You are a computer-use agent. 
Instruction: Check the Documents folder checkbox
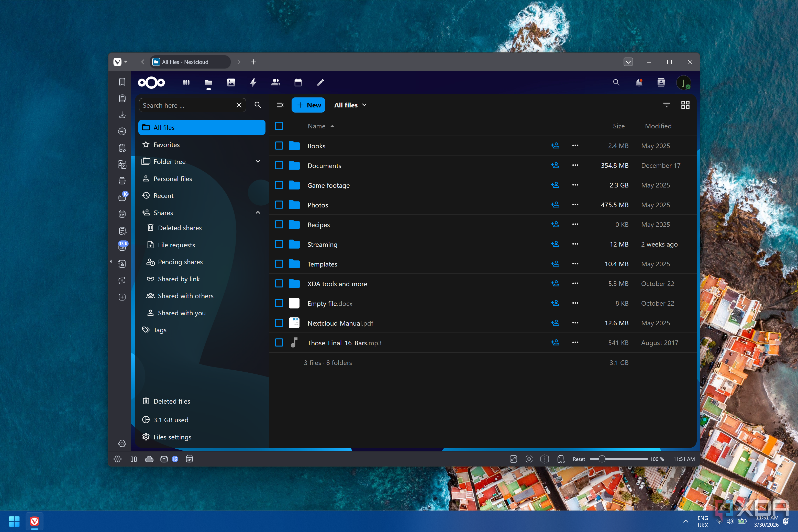click(x=279, y=165)
